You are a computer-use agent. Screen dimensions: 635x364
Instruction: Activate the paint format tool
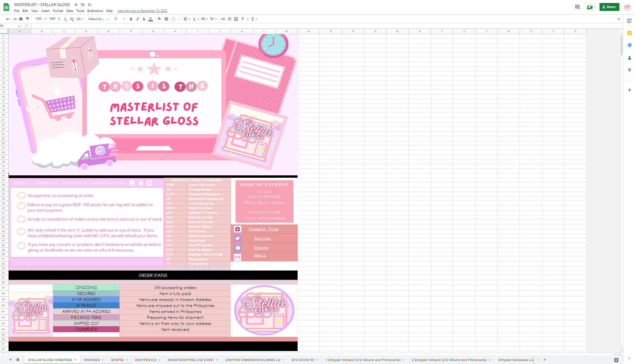[28, 19]
